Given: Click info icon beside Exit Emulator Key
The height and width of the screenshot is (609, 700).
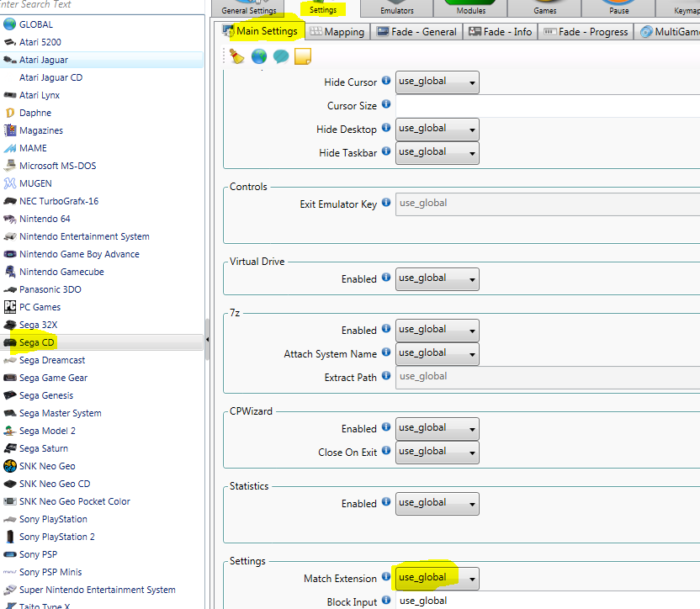Looking at the screenshot, I should point(386,203).
